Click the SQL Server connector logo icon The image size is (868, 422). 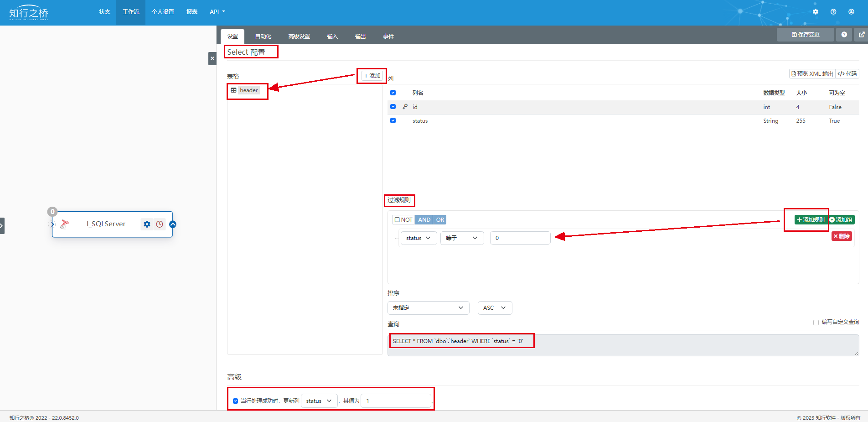tap(65, 224)
